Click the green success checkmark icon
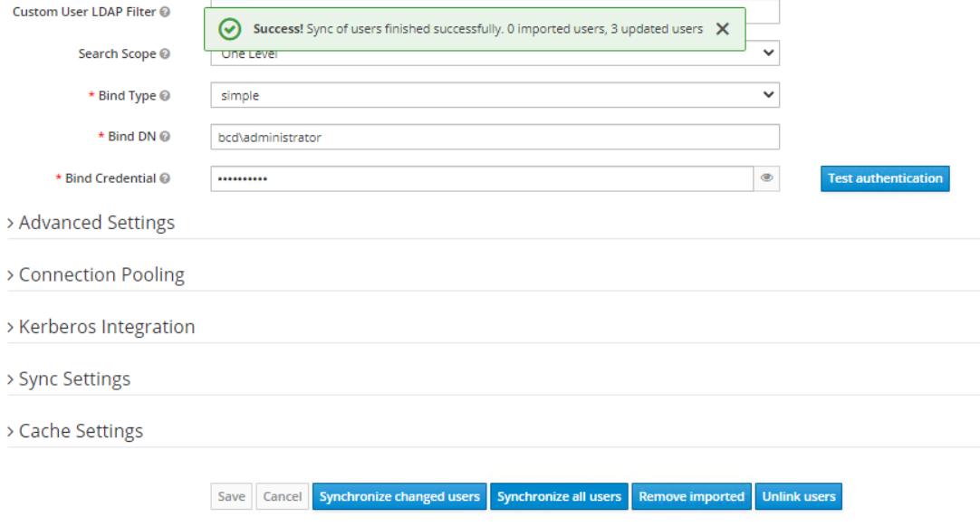This screenshot has width=980, height=527. (x=229, y=29)
